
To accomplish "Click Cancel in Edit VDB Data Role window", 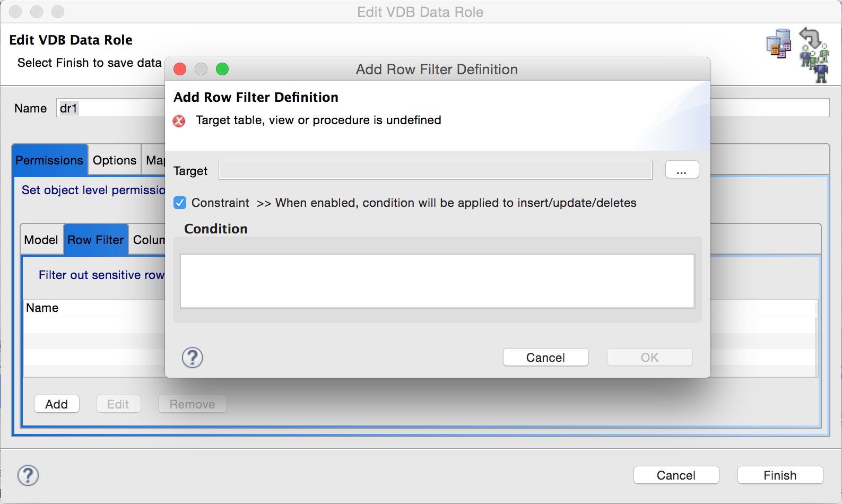I will click(676, 475).
